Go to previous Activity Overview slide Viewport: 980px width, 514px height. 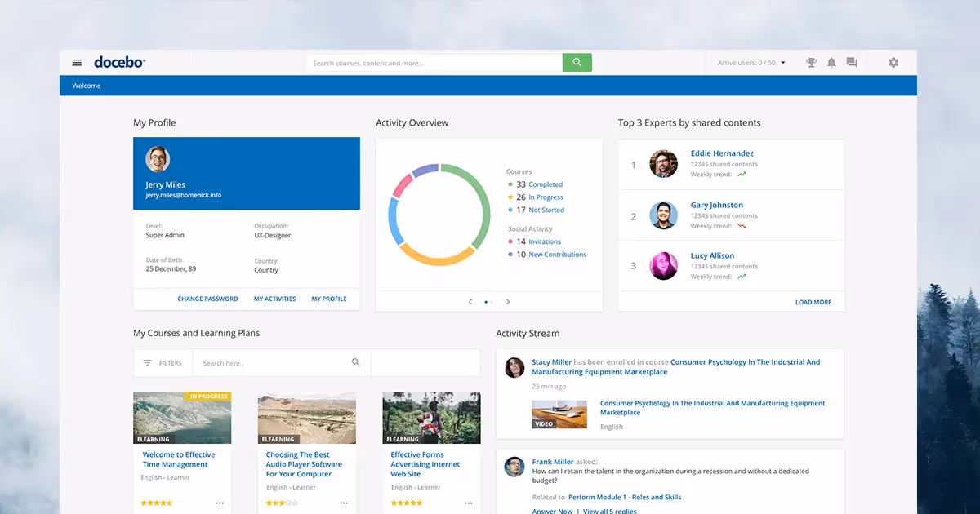point(470,302)
